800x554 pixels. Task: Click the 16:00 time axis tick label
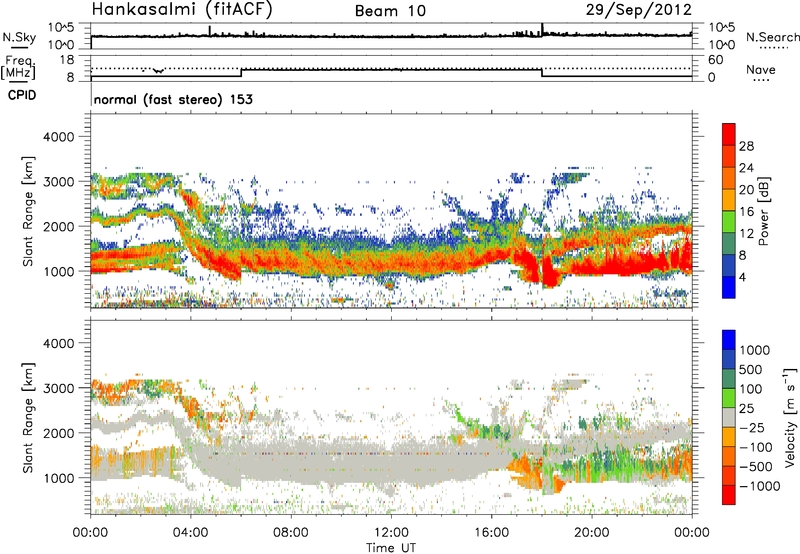click(x=491, y=533)
